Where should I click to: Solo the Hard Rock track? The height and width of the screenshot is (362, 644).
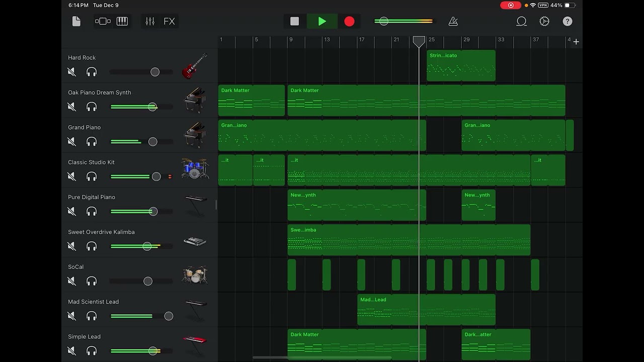92,72
